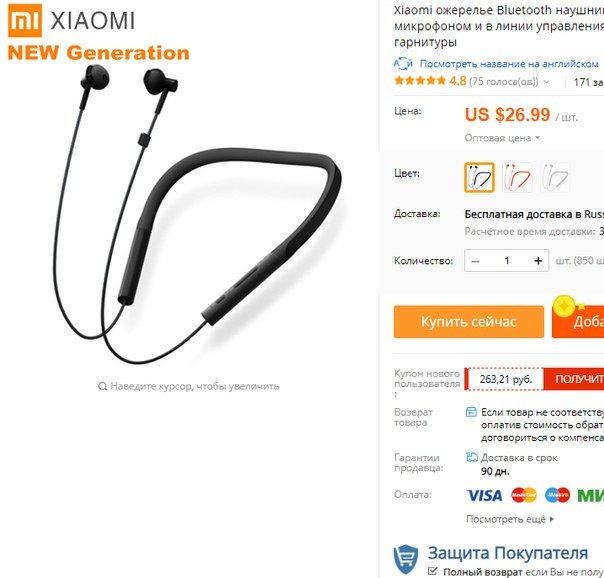Viewport: 604px width, 578px height.
Task: Click the Visa payment icon
Action: tap(484, 495)
